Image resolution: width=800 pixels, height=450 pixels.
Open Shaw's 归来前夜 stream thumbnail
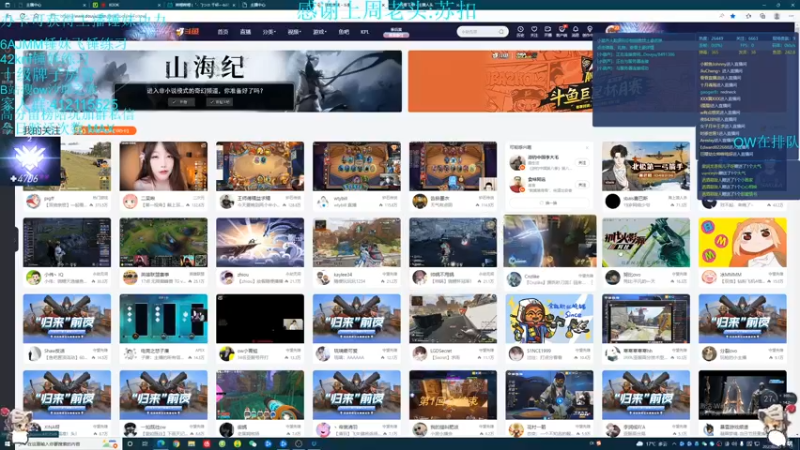coord(67,318)
